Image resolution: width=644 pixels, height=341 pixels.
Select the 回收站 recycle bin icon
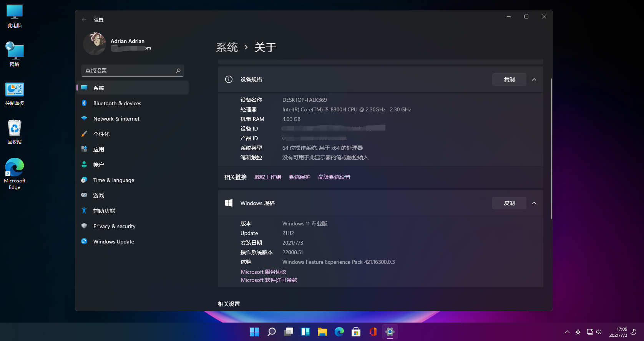click(15, 132)
